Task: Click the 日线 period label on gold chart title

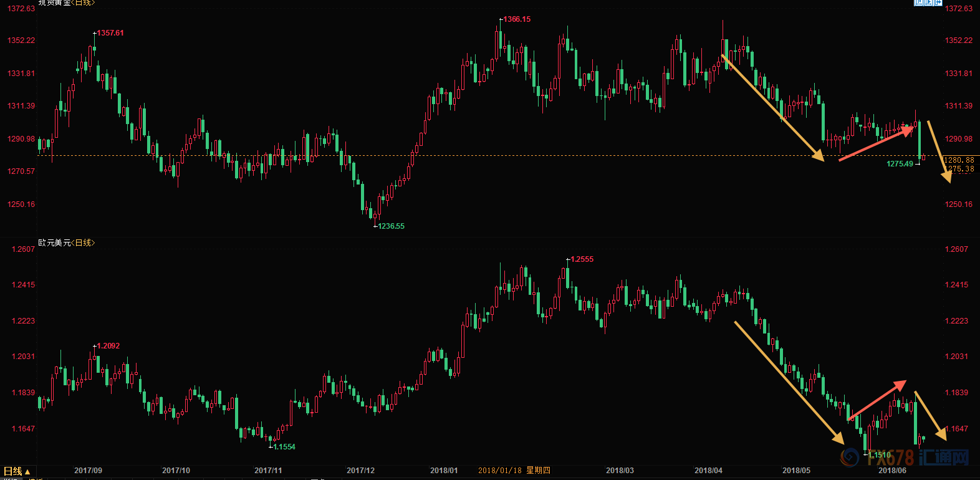Action: [83, 3]
